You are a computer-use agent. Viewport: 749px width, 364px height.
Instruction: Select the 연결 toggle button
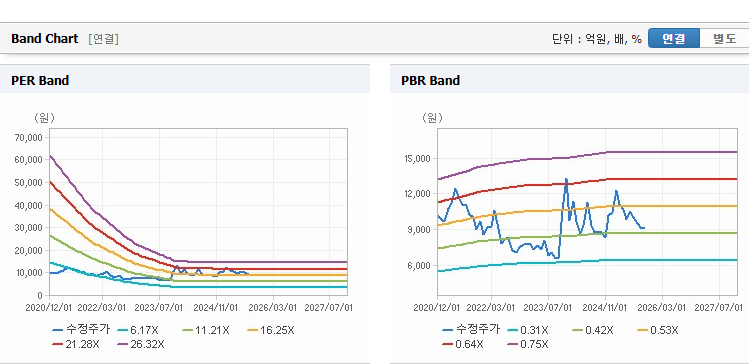point(674,39)
